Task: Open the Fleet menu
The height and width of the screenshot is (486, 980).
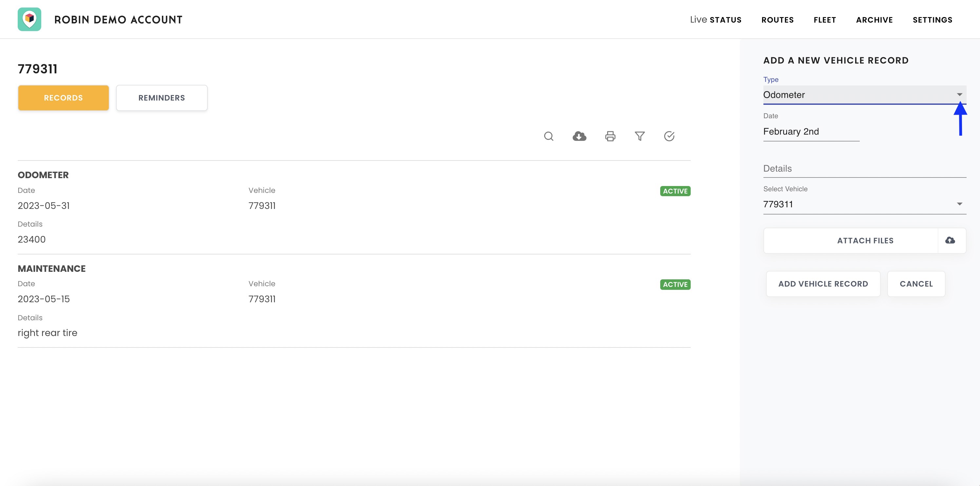Action: 824,20
